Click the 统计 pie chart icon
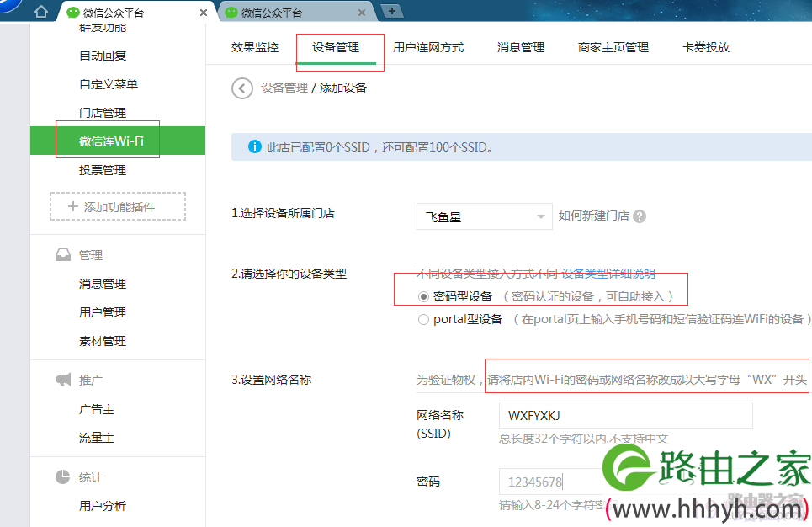 pyautogui.click(x=62, y=476)
